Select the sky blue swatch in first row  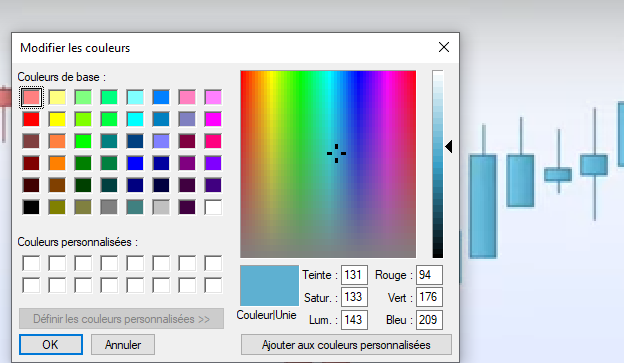[161, 97]
